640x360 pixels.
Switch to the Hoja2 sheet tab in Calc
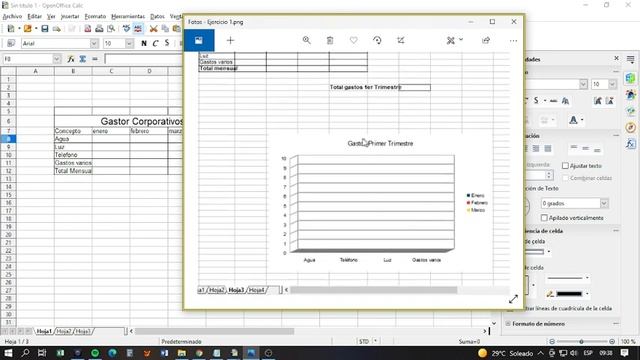click(64, 331)
